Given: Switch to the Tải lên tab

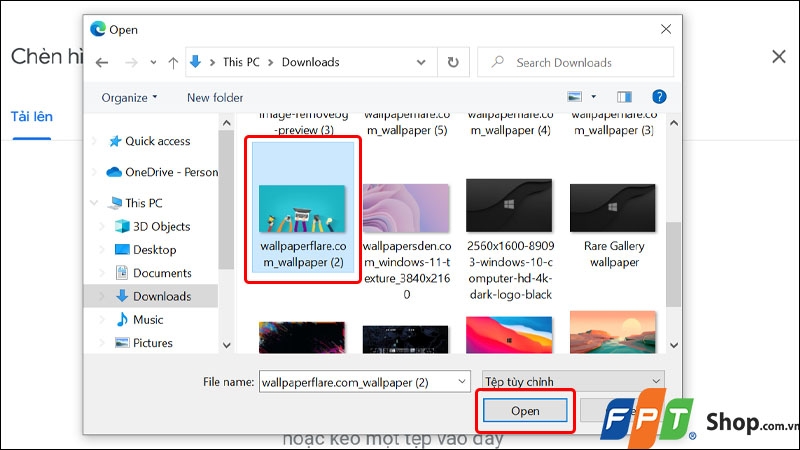Looking at the screenshot, I should pyautogui.click(x=32, y=117).
